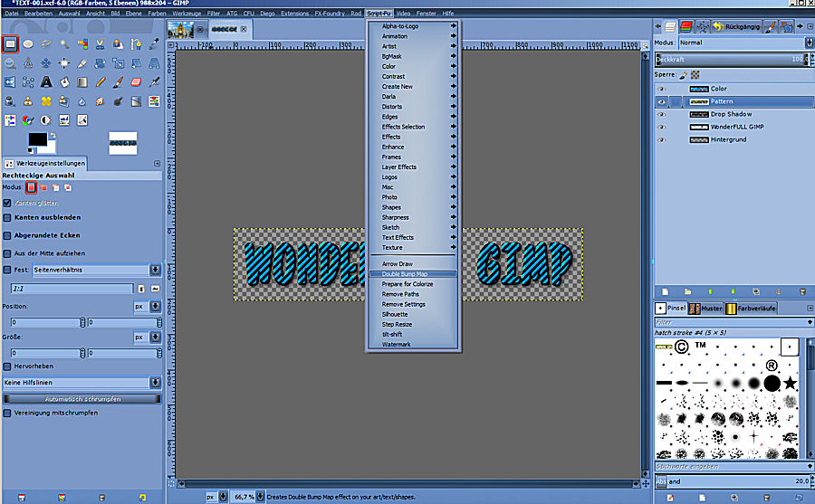Choose Double Bump Map menu entry
Image resolution: width=815 pixels, height=504 pixels.
pyautogui.click(x=413, y=274)
